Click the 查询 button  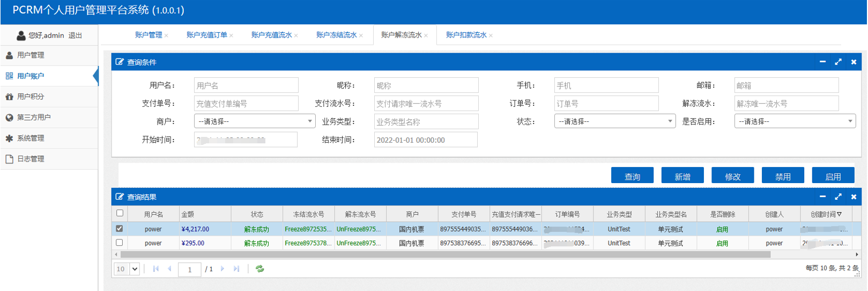[x=632, y=176]
